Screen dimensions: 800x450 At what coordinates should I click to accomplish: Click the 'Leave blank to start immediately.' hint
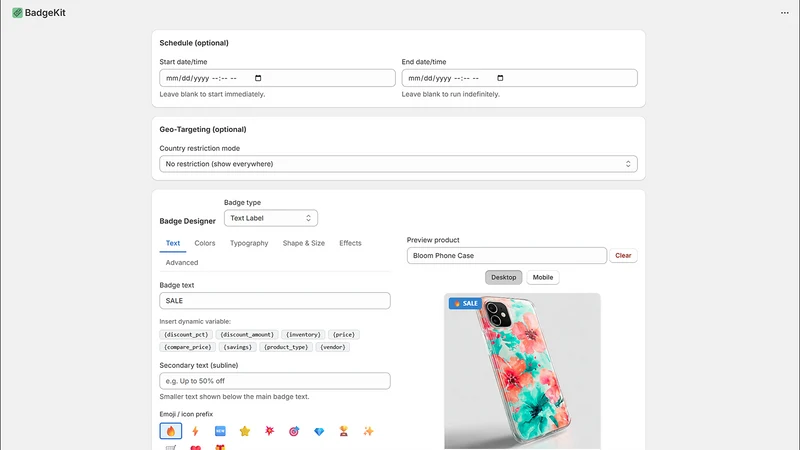coord(212,94)
